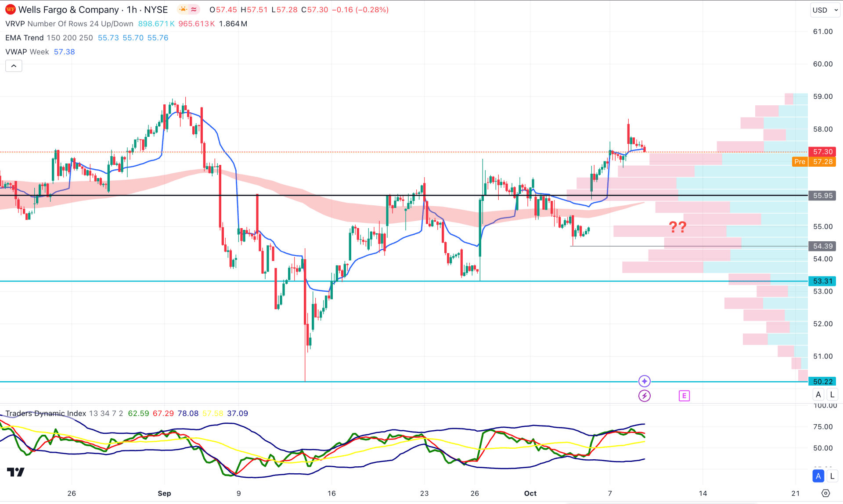Viewport: 843px width, 504px height.
Task: Click the −0.16 (−0.28%) price change text
Action: (x=360, y=10)
